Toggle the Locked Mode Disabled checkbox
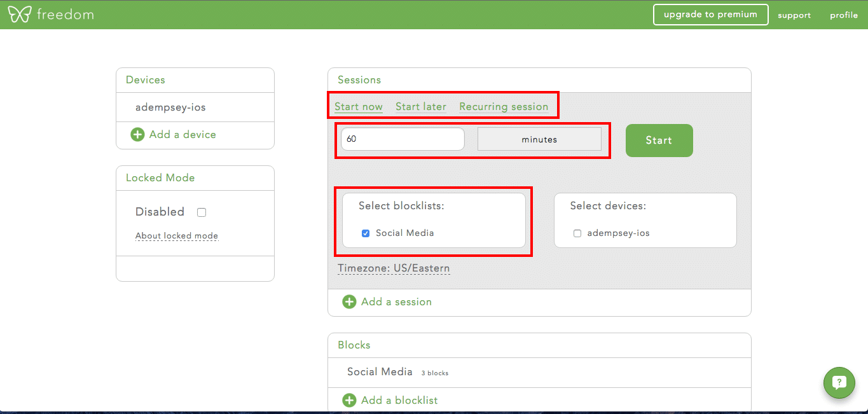The image size is (868, 414). tap(202, 212)
